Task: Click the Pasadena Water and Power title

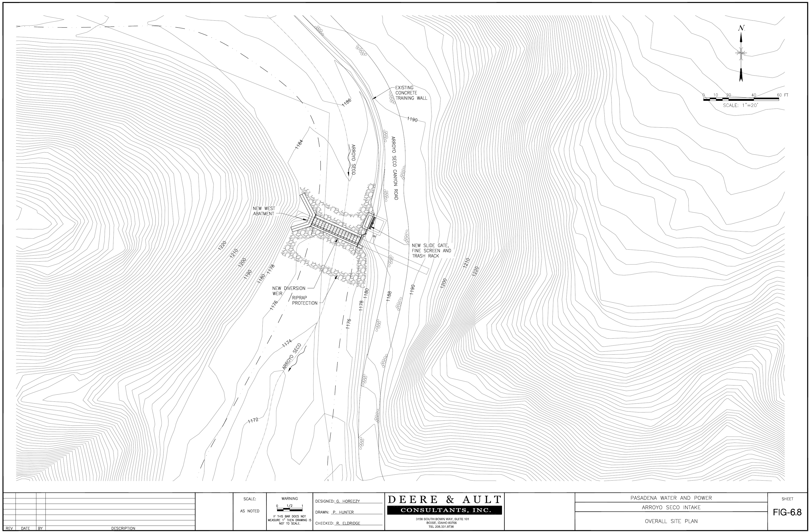Action: pyautogui.click(x=671, y=498)
